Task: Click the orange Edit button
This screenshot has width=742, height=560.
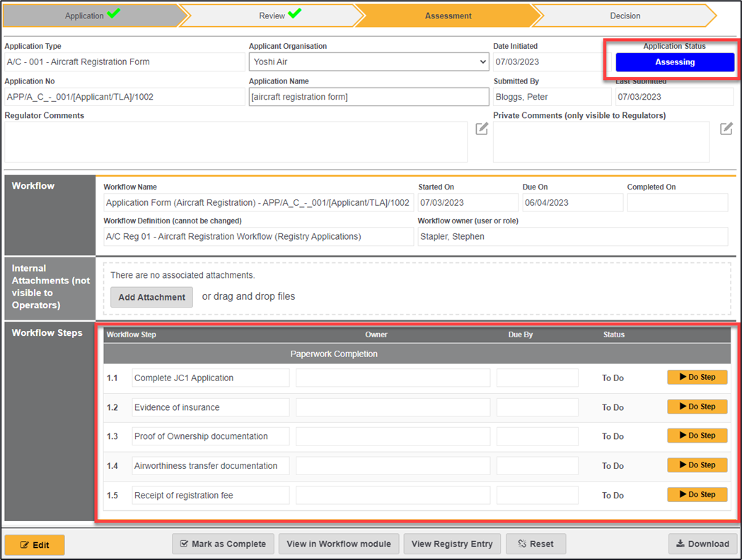Action: pos(35,544)
